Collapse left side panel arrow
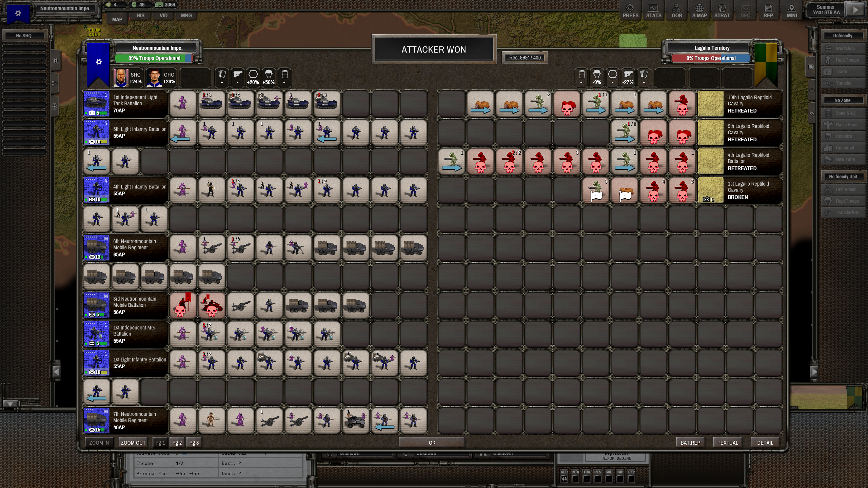 [x=56, y=372]
